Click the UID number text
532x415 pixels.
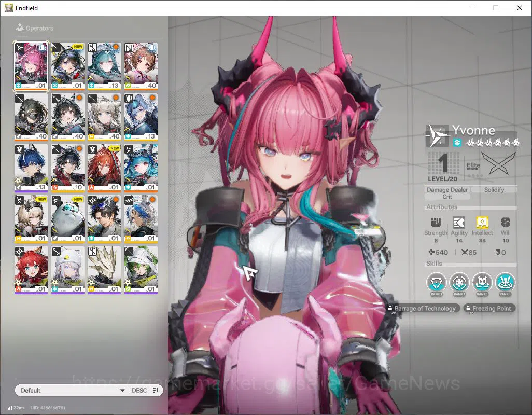48,408
